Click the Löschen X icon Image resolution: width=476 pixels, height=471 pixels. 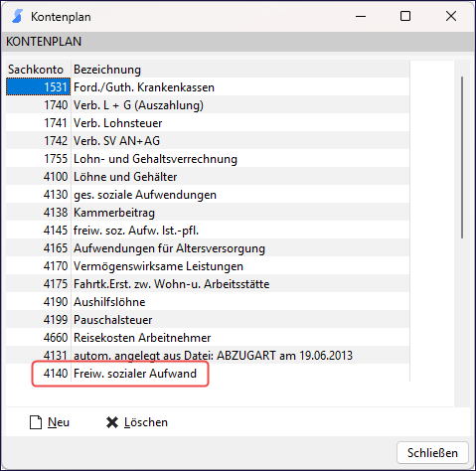click(112, 422)
